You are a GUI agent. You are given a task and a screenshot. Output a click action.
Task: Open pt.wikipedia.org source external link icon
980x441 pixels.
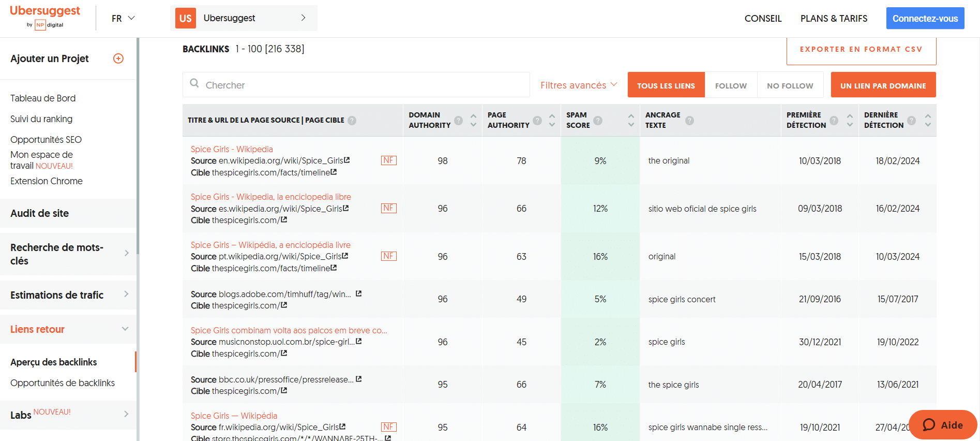[345, 256]
